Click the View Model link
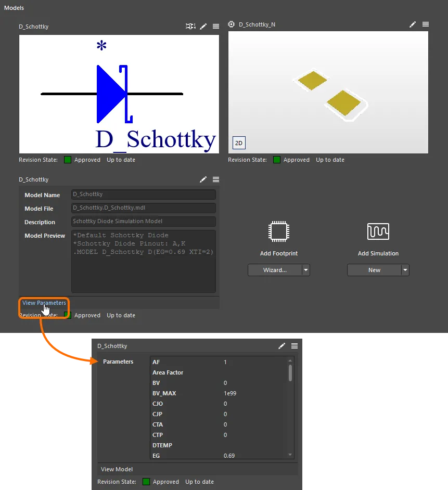The image size is (448, 490). (117, 469)
